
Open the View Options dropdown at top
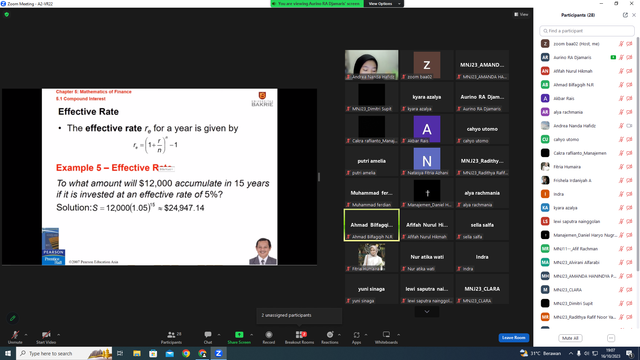point(384,4)
